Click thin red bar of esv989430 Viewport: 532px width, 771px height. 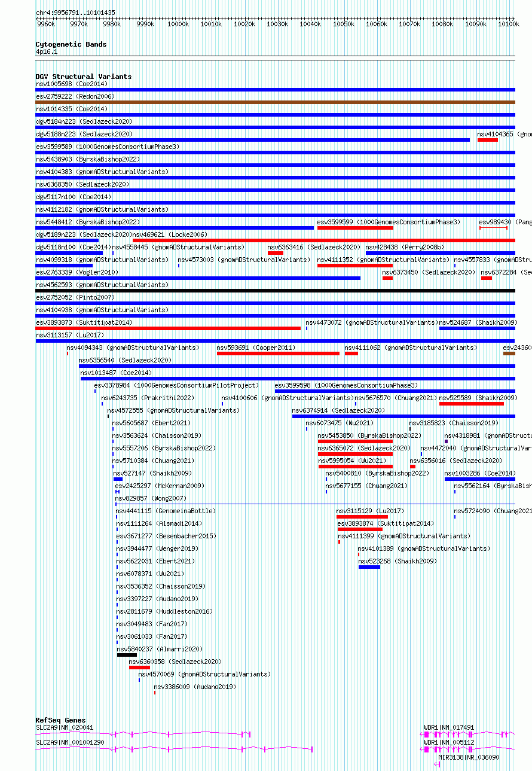coord(493,228)
